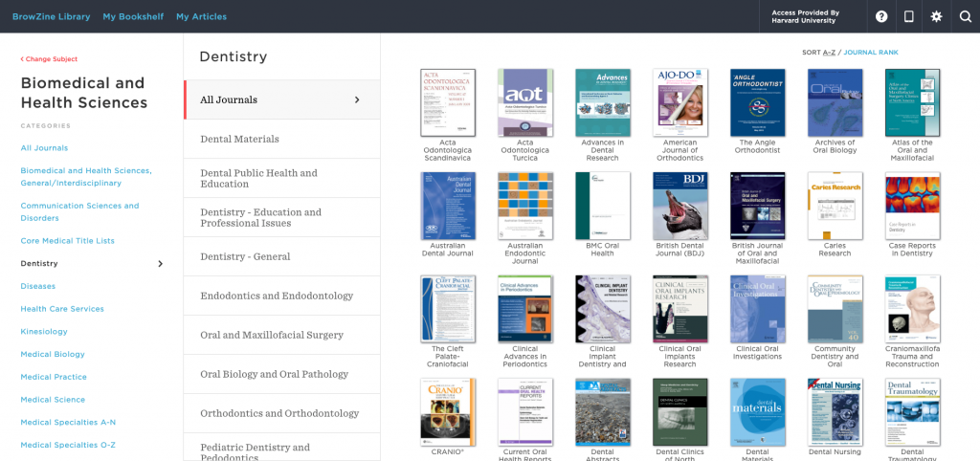The height and width of the screenshot is (461, 980).
Task: Open Clinical Oral Investigations cover
Action: 758,309
